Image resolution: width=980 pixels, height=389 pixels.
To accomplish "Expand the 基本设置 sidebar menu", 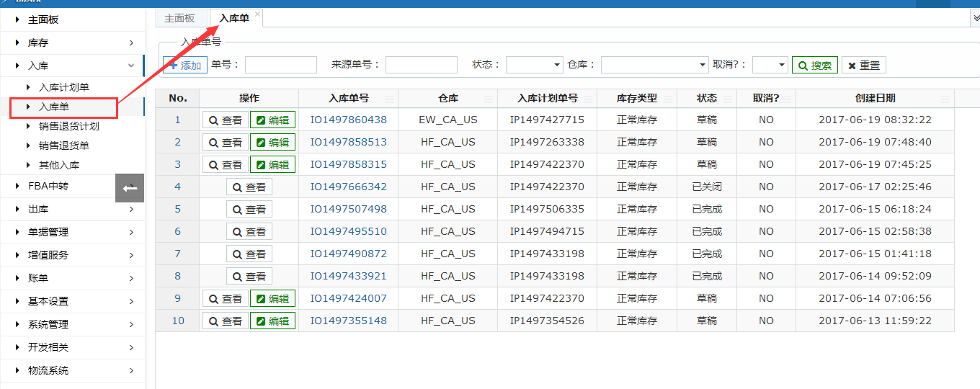I will click(x=72, y=301).
